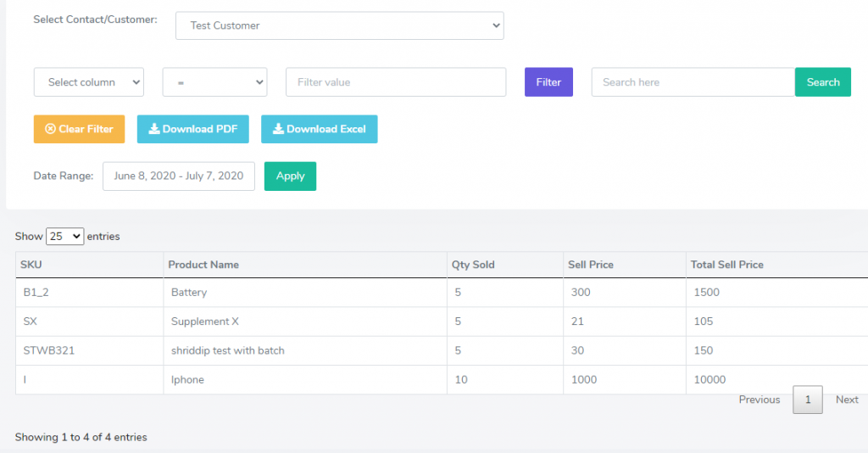Viewport: 868px width, 453px height.
Task: Sort by Qty Sold column header
Action: point(472,265)
